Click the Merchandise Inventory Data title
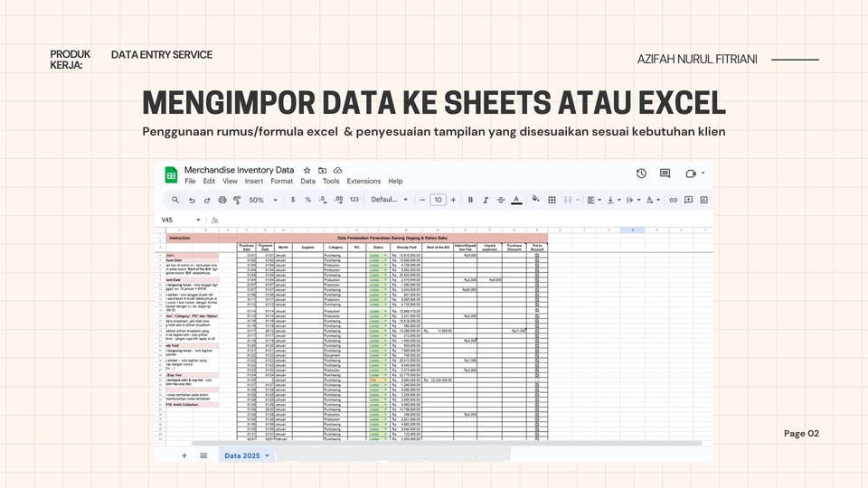Screen dimensions: 868x488 pos(239,170)
